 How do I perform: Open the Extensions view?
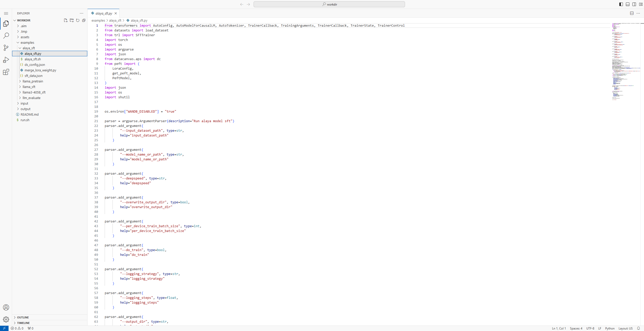click(x=6, y=72)
